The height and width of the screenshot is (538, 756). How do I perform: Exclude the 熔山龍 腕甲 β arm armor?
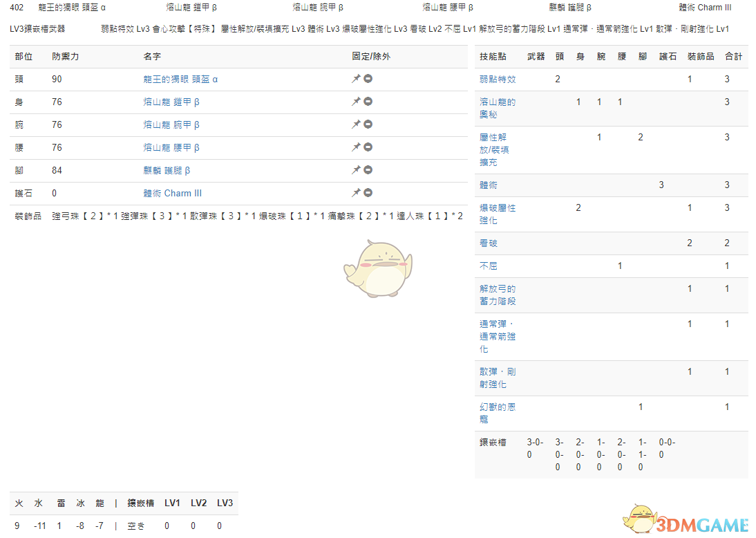(x=368, y=124)
